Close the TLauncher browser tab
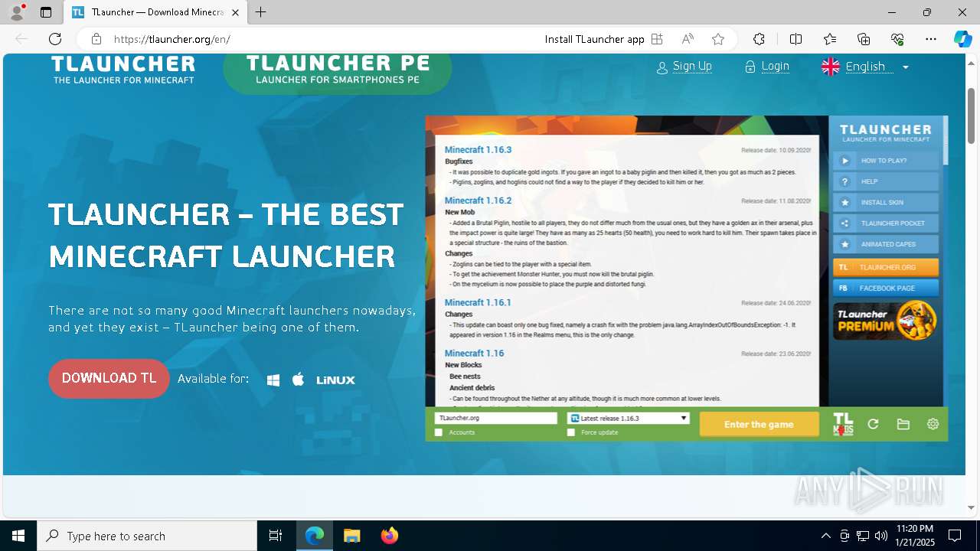Viewport: 980px width, 551px height. [x=235, y=12]
